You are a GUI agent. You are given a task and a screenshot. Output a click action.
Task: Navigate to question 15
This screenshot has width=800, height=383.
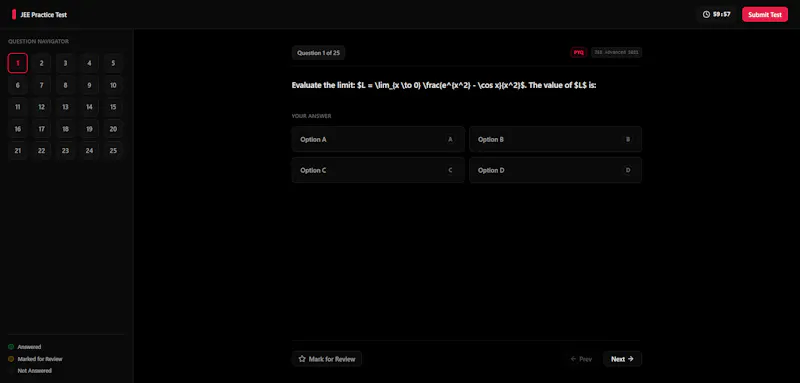(x=113, y=107)
